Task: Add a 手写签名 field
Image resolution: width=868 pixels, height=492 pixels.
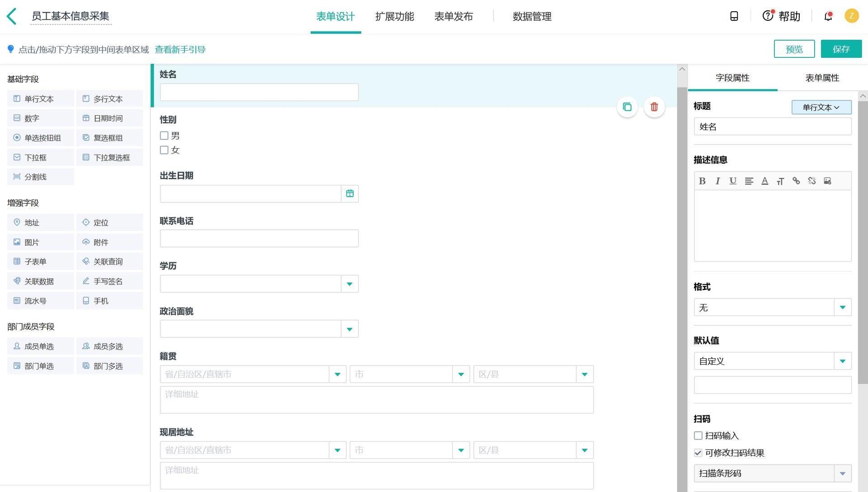Action: pyautogui.click(x=109, y=281)
